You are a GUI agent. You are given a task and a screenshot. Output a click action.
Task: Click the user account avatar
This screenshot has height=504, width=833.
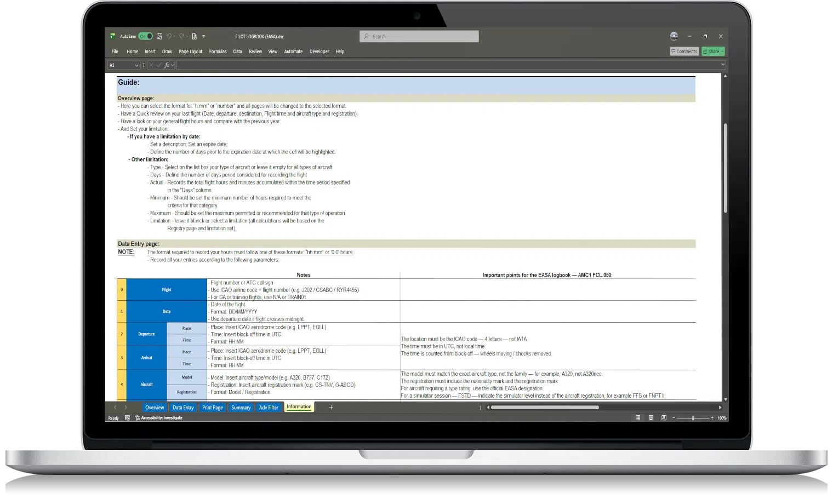674,36
